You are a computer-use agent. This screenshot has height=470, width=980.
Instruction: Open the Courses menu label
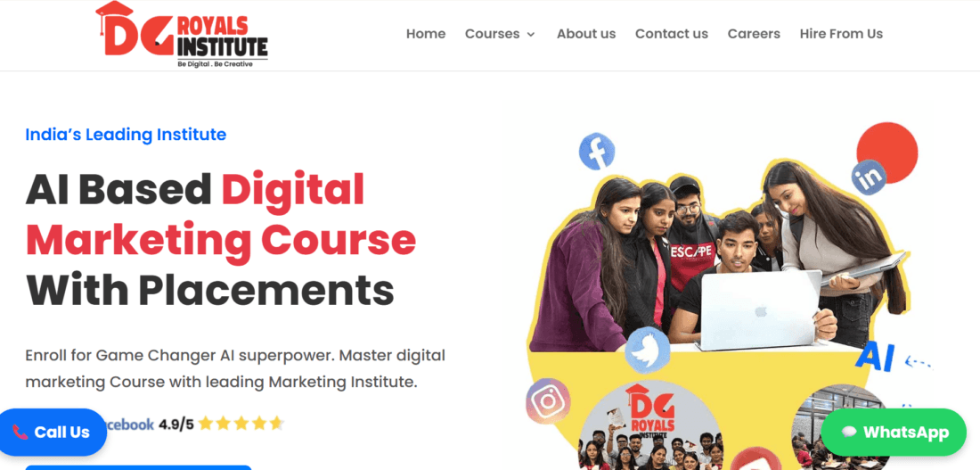click(492, 34)
